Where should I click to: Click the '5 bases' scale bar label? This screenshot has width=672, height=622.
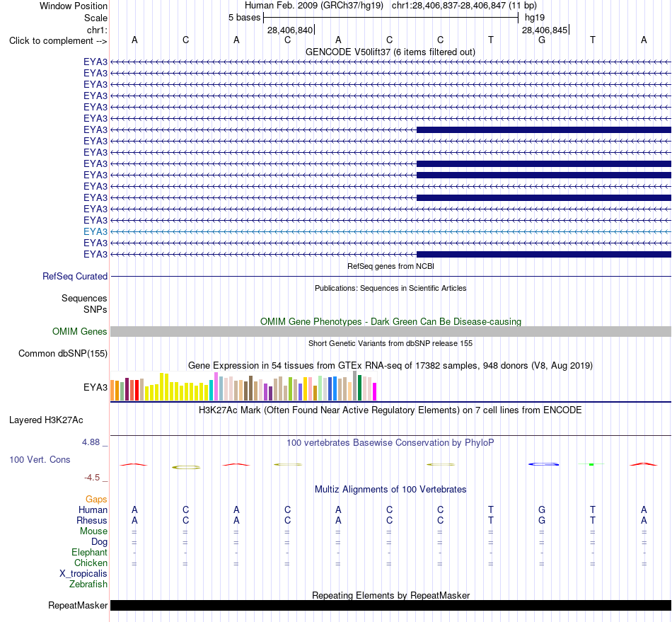244,18
